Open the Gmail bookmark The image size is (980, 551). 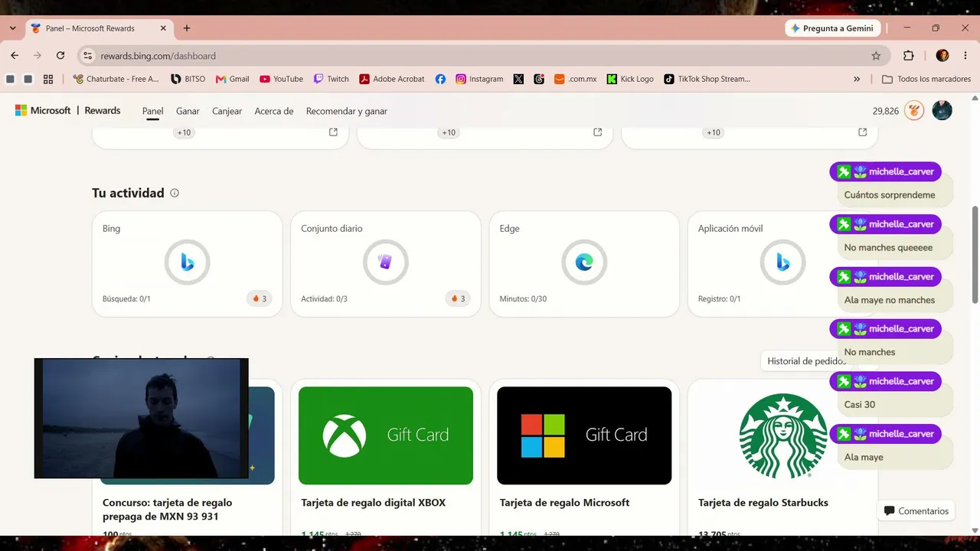(233, 79)
